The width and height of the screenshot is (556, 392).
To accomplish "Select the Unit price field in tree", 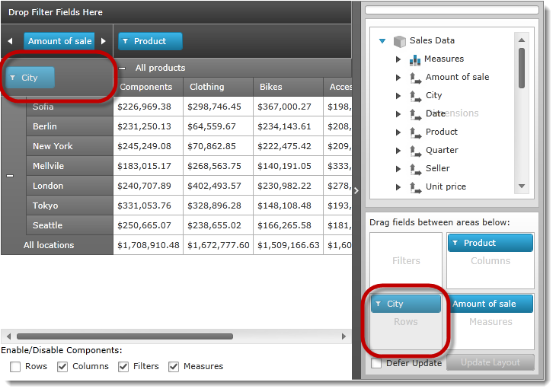I will (446, 186).
